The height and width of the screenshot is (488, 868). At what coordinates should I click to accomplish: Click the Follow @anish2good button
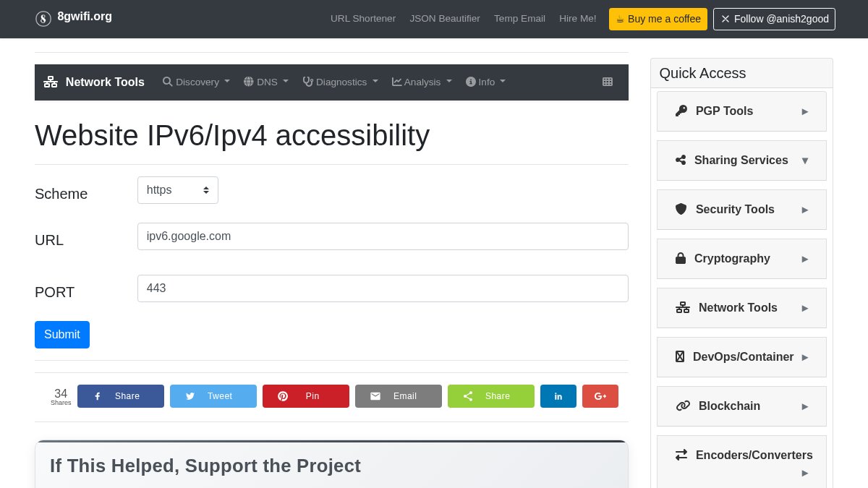pos(774,19)
